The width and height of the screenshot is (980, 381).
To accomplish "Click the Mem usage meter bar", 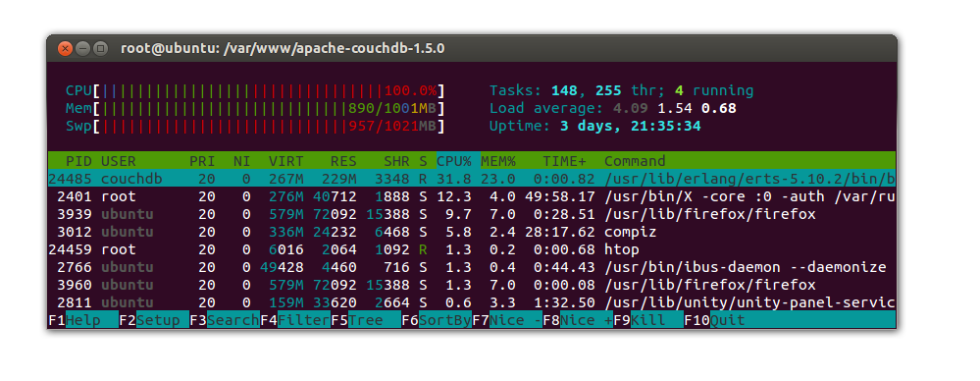I will tap(255, 108).
